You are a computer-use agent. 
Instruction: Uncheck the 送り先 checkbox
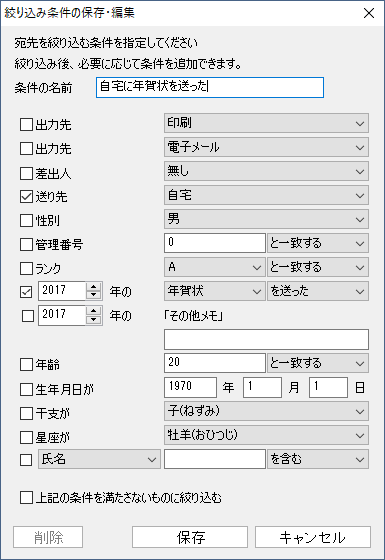pyautogui.click(x=26, y=196)
